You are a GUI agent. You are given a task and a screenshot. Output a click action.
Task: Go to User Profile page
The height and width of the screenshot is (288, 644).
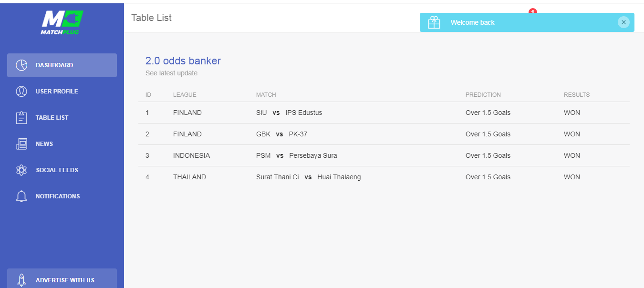(57, 92)
